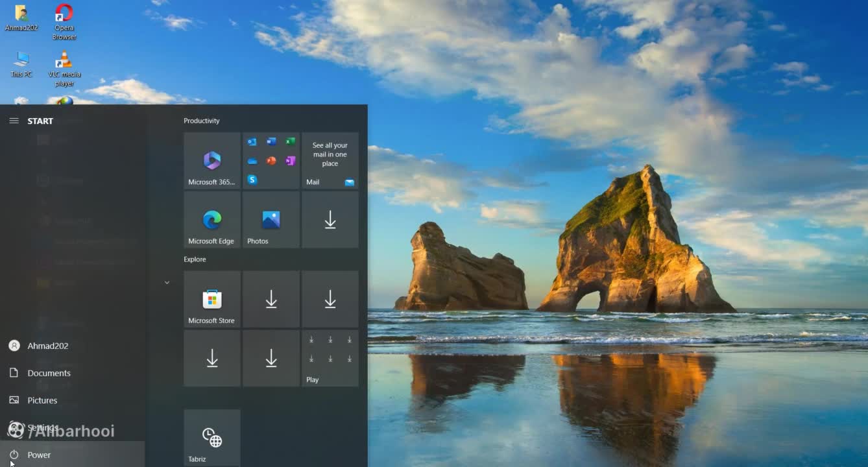Collapse the START hamburger menu
The width and height of the screenshot is (868, 467).
click(x=14, y=121)
